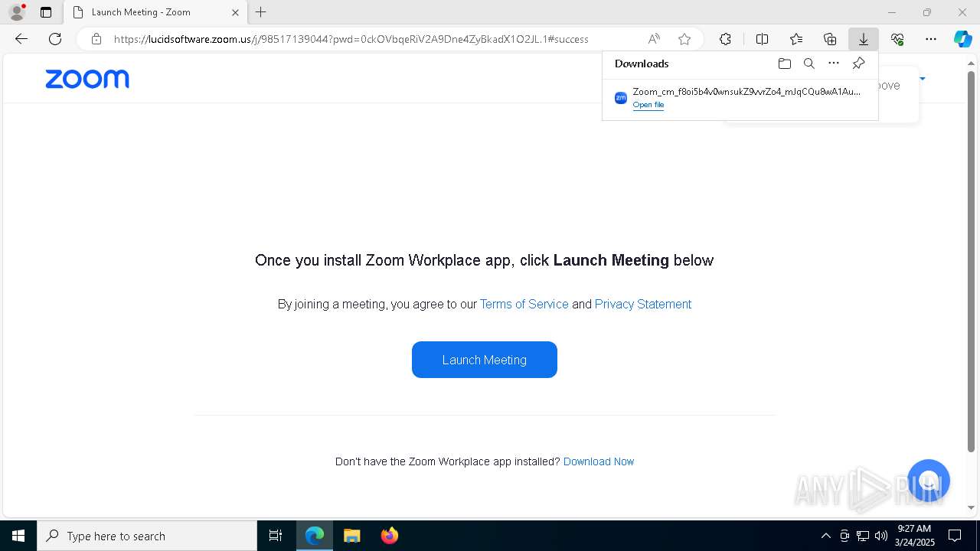980x551 pixels.
Task: Pin the Downloads panel
Action: click(858, 64)
